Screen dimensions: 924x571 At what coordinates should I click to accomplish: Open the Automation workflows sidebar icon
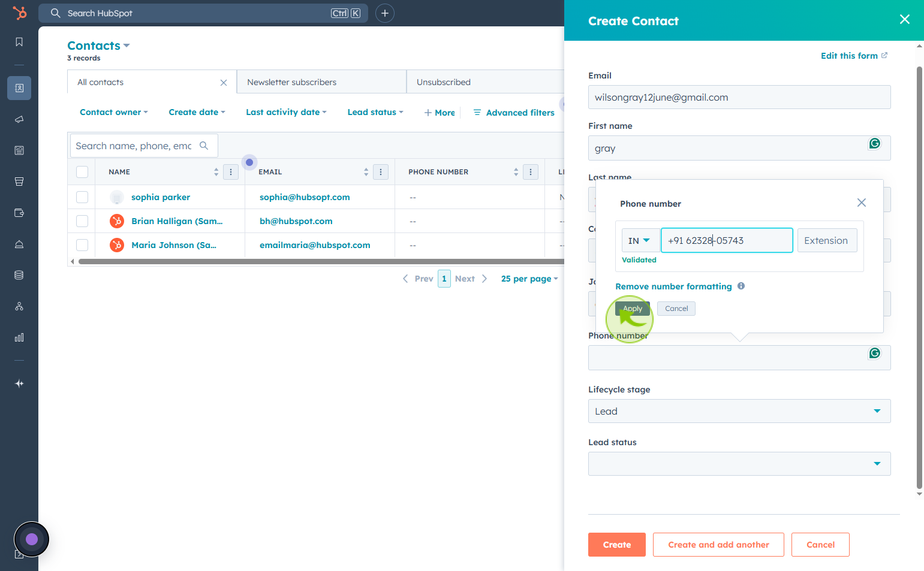tap(19, 306)
